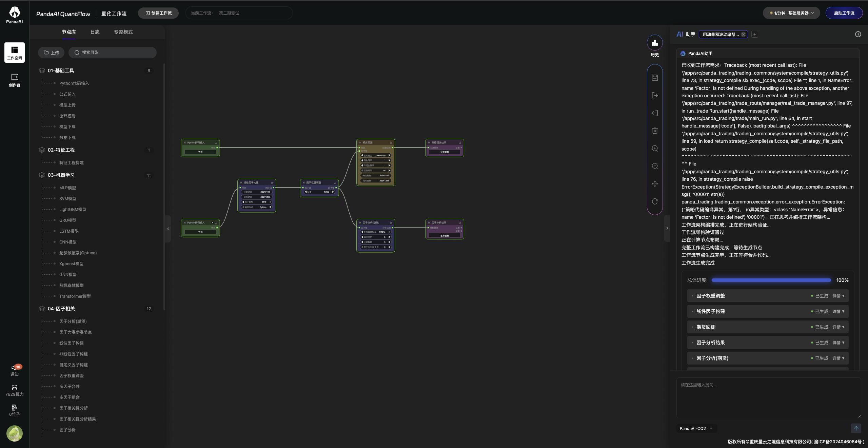
Task: Expand 详情 for 因子权重调整 progress row
Action: (x=839, y=296)
